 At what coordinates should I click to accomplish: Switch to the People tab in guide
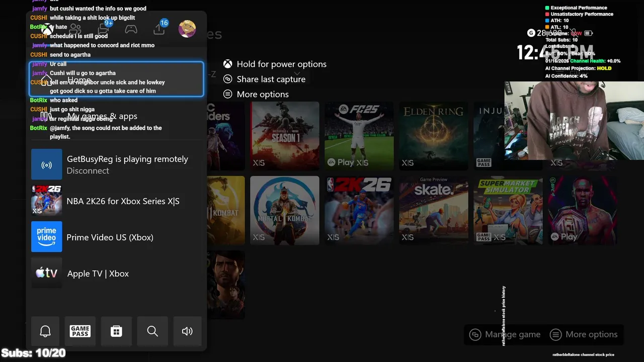[75, 29]
